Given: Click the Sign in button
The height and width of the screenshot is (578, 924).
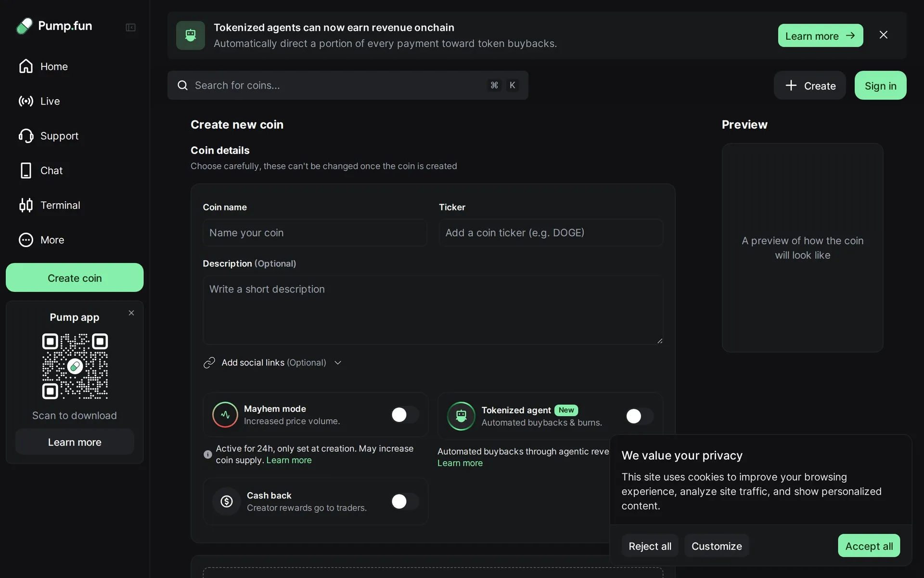Looking at the screenshot, I should [x=880, y=86].
